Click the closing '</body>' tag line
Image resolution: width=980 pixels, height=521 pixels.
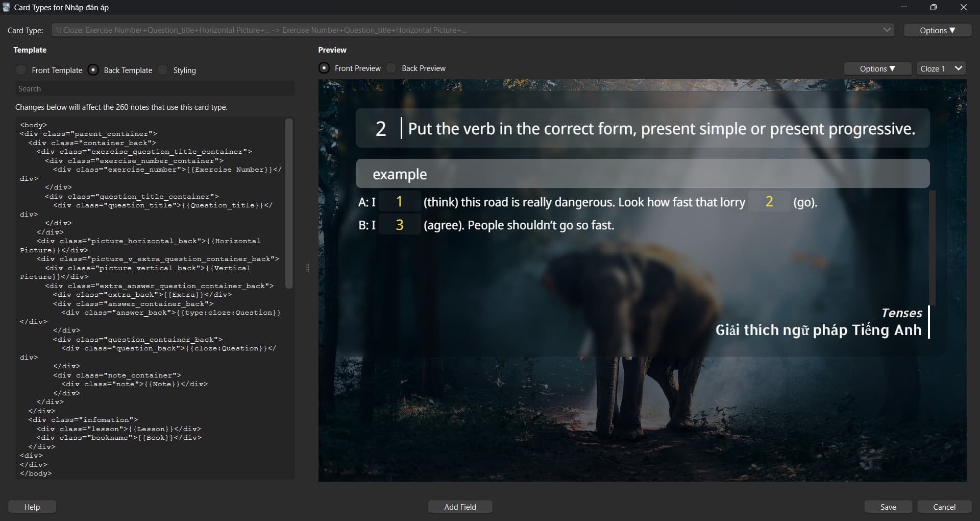[36, 473]
